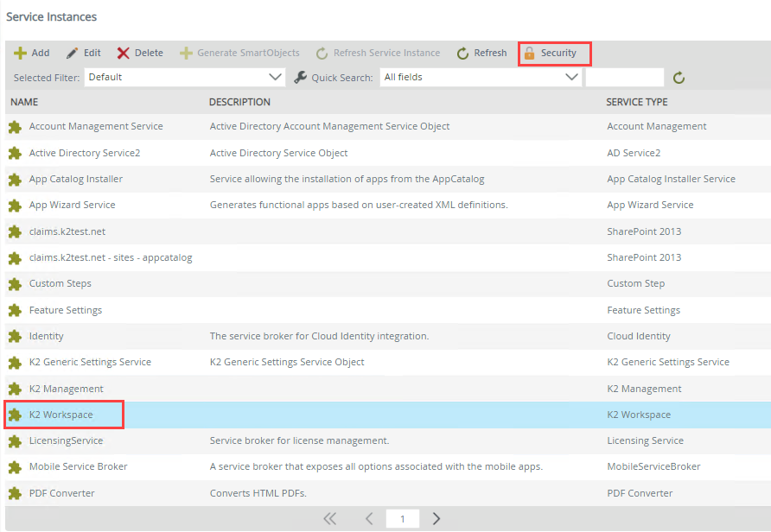Click 'Service broker for license management.' description

[x=299, y=440]
